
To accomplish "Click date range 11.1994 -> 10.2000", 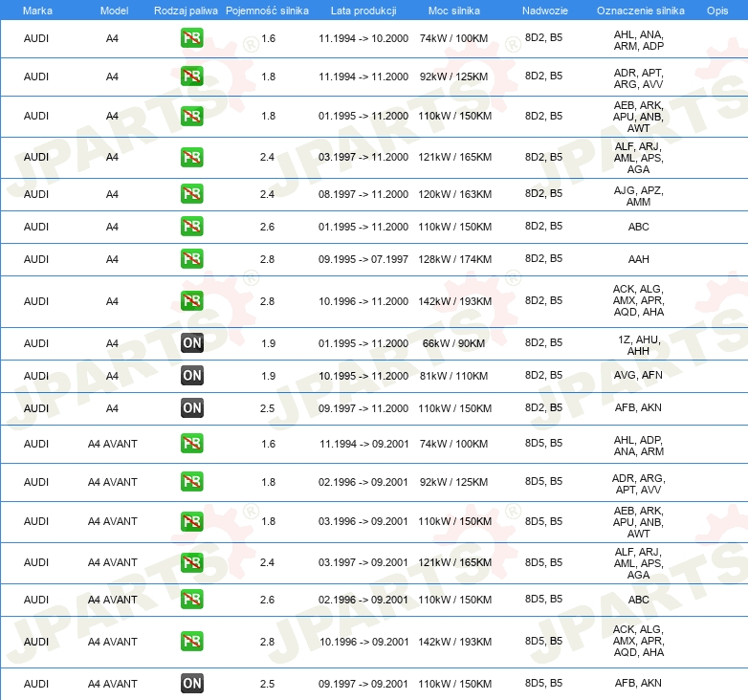I will [363, 38].
